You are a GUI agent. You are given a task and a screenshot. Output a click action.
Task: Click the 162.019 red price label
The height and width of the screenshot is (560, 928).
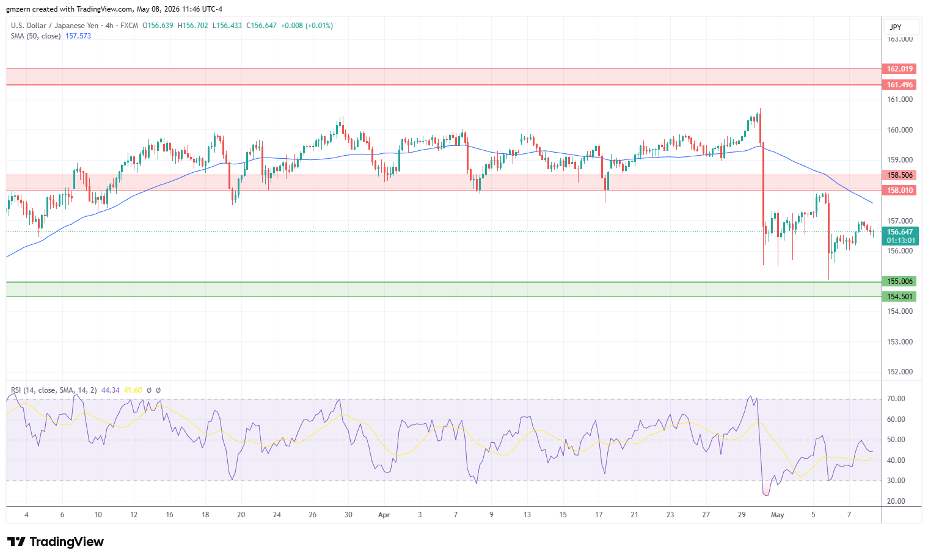tap(899, 69)
